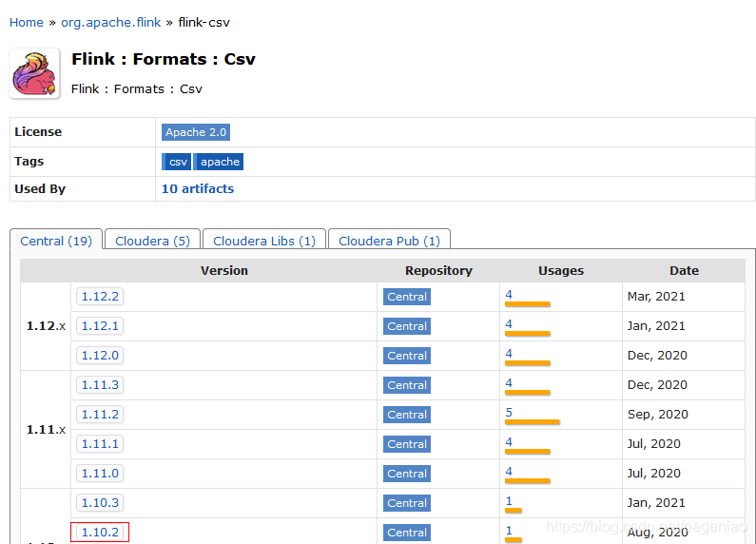
Task: Open version 1.12.2
Action: tap(100, 296)
